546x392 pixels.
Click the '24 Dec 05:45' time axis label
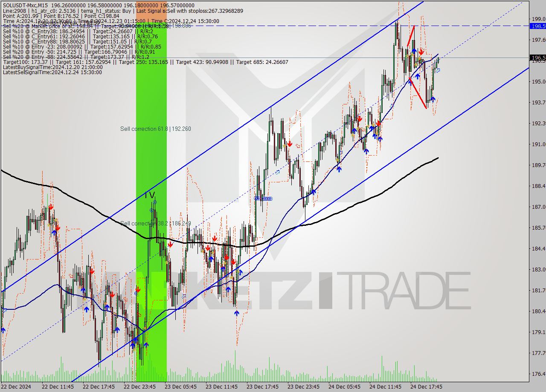pos(344,387)
